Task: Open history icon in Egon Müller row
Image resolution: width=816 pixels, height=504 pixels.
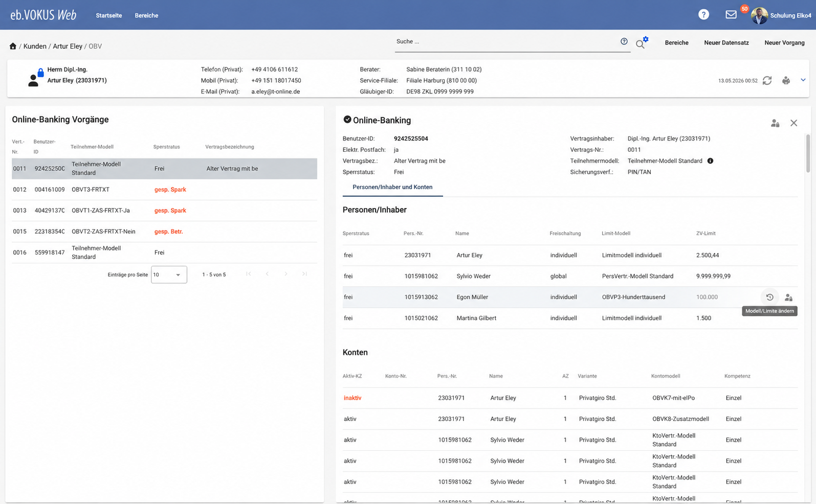Action: (x=769, y=297)
